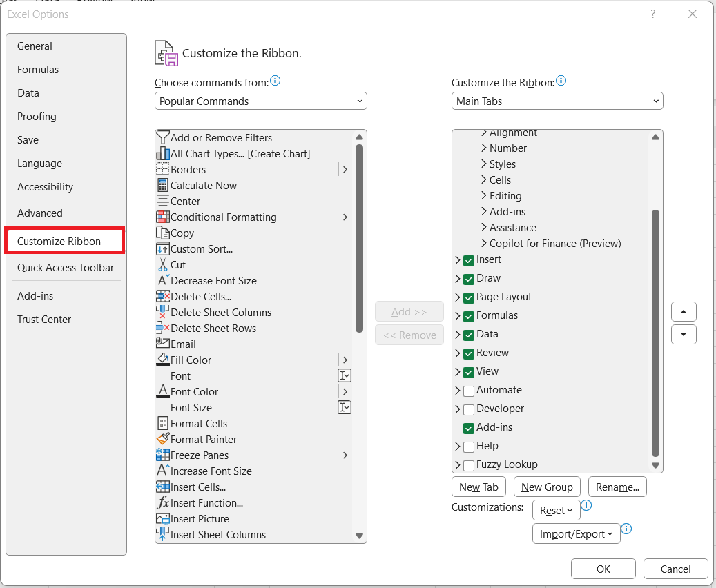Open the Choose commands from dropdown
716x588 pixels.
tap(261, 101)
